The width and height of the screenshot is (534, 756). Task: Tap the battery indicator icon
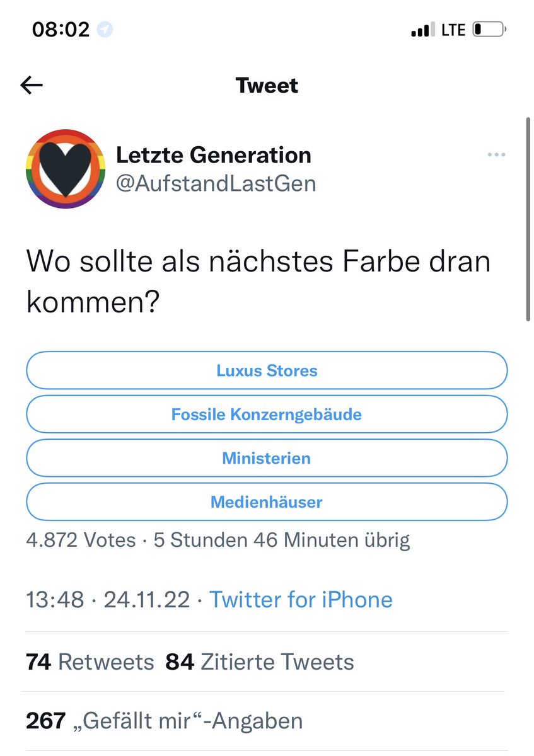[488, 30]
